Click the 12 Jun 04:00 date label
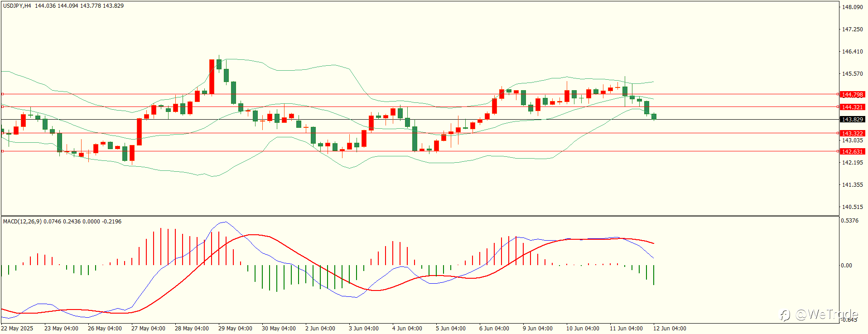Image resolution: width=868 pixels, height=334 pixels. pos(670,329)
